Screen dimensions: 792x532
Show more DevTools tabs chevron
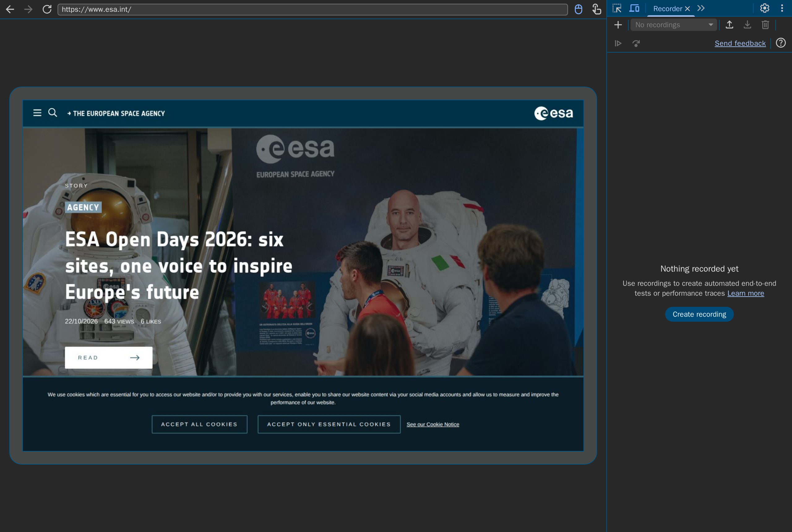(701, 8)
